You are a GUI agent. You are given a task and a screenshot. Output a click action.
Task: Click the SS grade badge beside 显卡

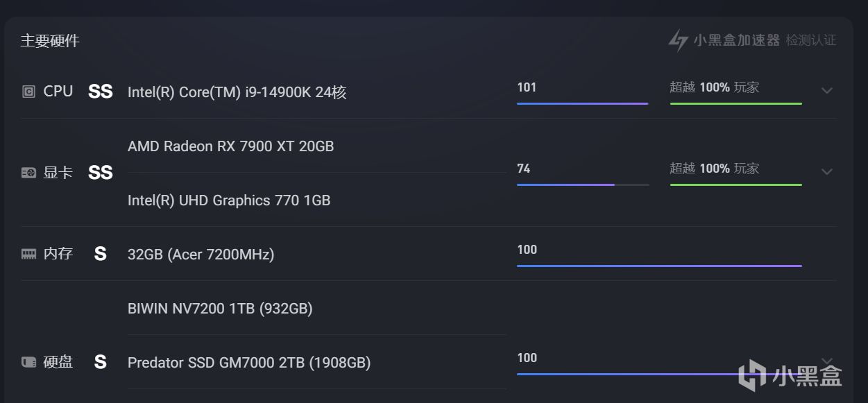[101, 173]
